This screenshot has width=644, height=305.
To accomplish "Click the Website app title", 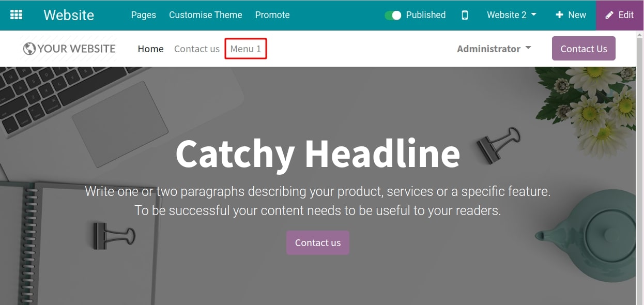I will click(x=69, y=15).
